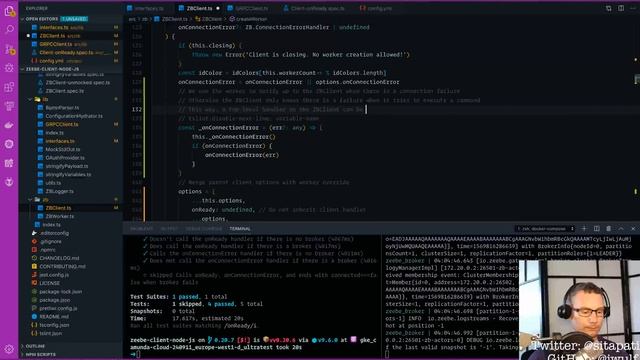Click line number 132 in editor gutter

pos(137,109)
